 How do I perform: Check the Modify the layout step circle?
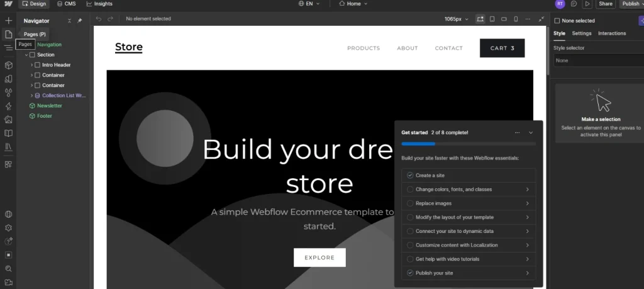(x=410, y=217)
